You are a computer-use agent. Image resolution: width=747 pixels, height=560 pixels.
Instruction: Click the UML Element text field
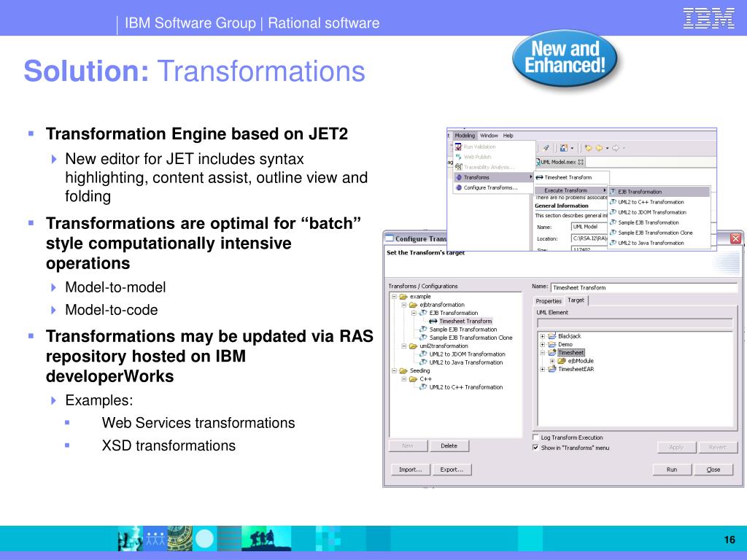tap(635, 323)
